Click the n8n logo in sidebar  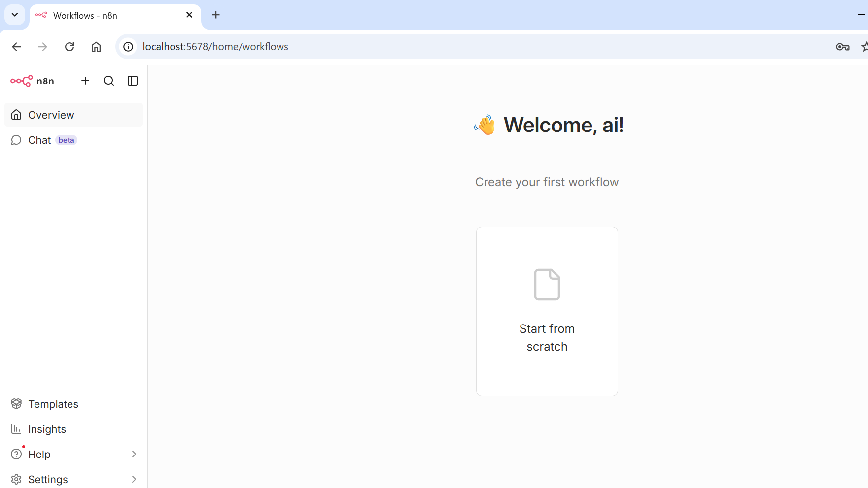32,81
